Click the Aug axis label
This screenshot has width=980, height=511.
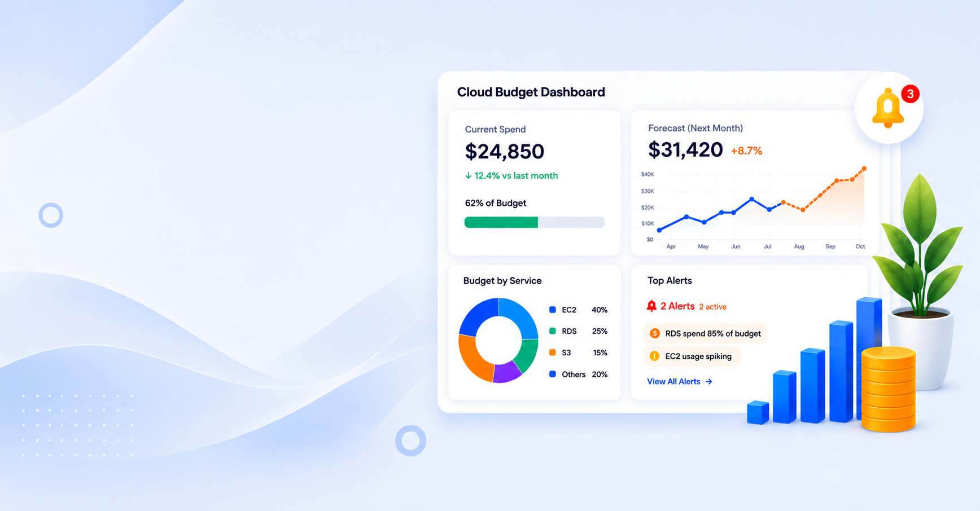coord(799,246)
